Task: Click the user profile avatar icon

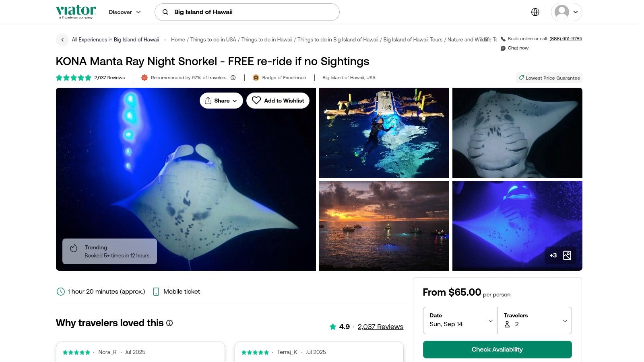Action: (x=562, y=12)
